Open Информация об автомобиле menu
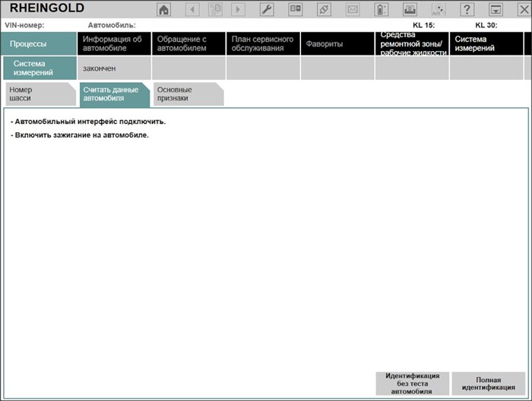Screen dimensions: 532x401 (113, 44)
